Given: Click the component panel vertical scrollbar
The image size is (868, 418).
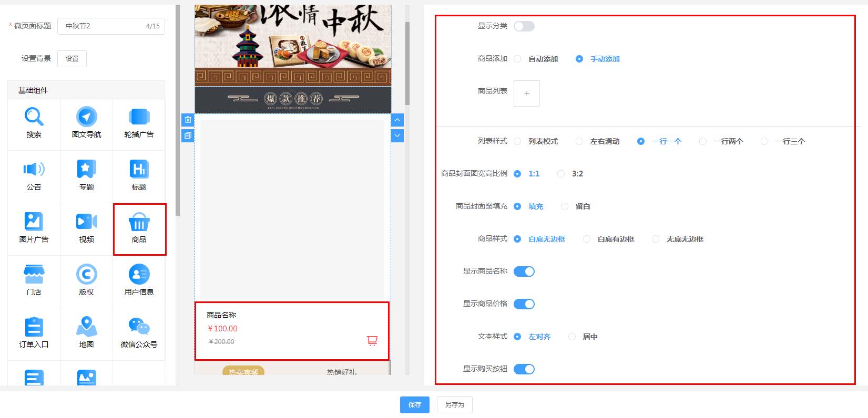Looking at the screenshot, I should pos(178,110).
